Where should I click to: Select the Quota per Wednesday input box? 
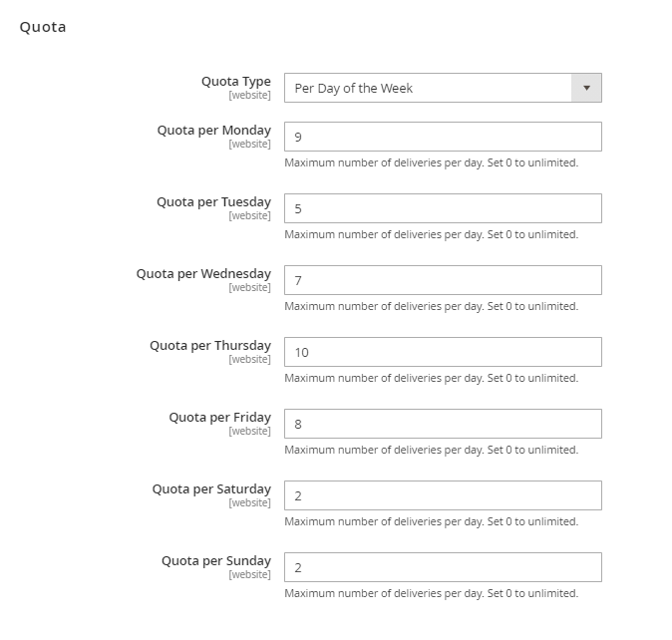pyautogui.click(x=443, y=280)
